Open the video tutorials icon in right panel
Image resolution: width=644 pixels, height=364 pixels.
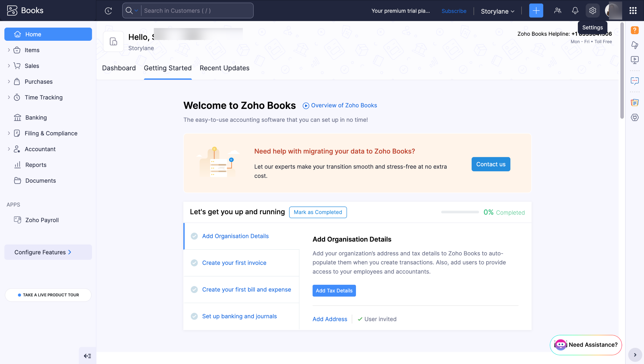(x=635, y=60)
